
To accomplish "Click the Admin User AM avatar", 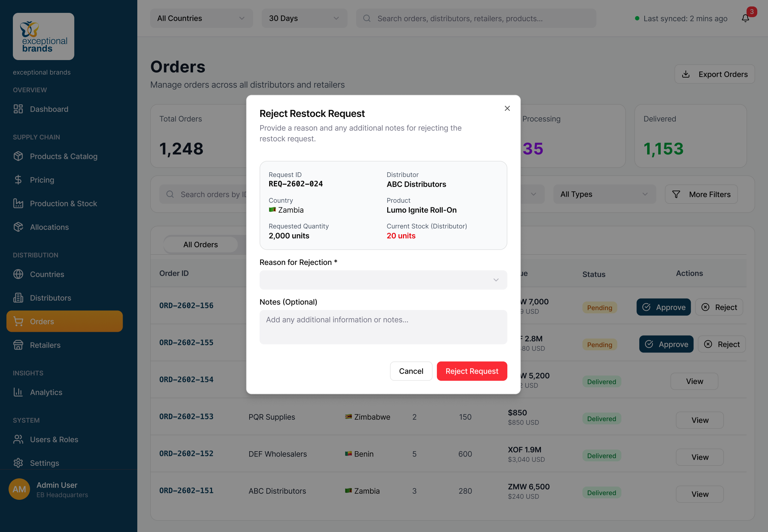I will tap(19, 489).
